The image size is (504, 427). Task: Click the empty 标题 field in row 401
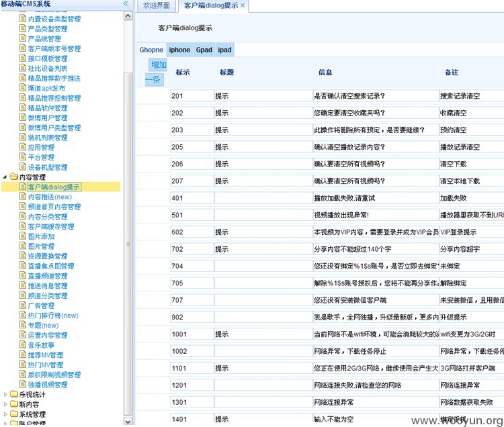263,198
